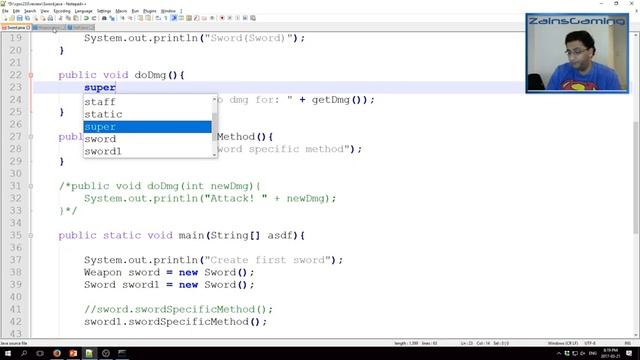Image resolution: width=640 pixels, height=360 pixels.
Task: Toggle the Word Wrap toolbar button
Action: (x=158, y=18)
